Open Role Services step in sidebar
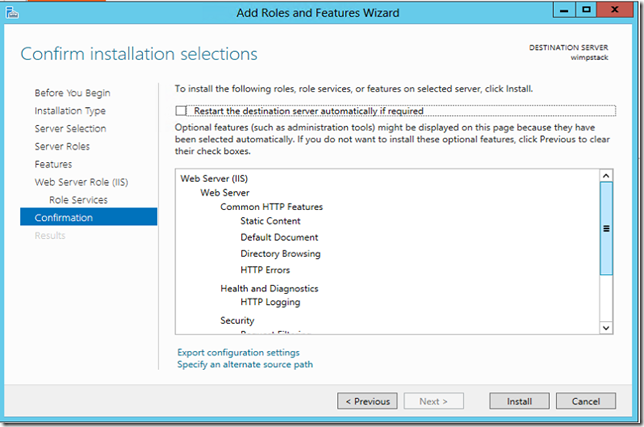644x427 pixels. 78,200
